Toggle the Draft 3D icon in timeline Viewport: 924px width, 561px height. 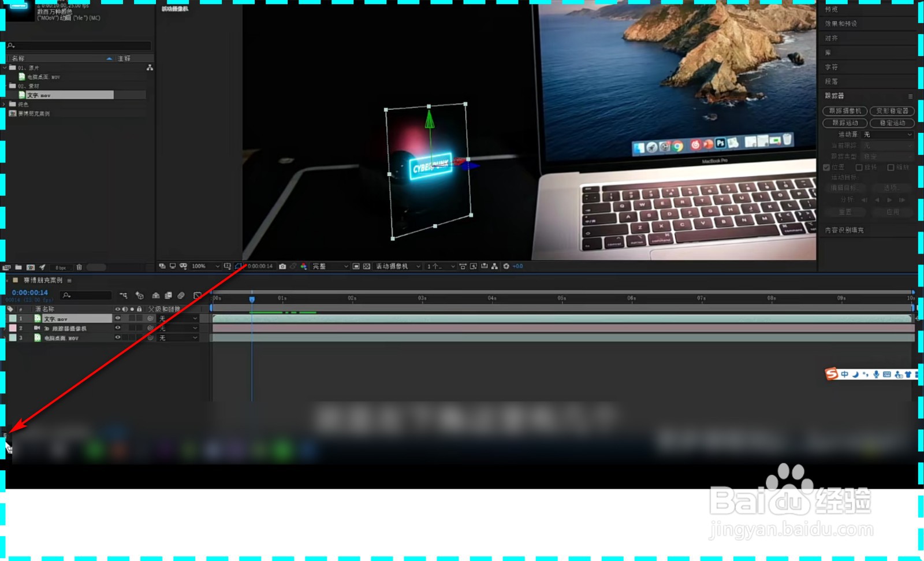pyautogui.click(x=139, y=295)
